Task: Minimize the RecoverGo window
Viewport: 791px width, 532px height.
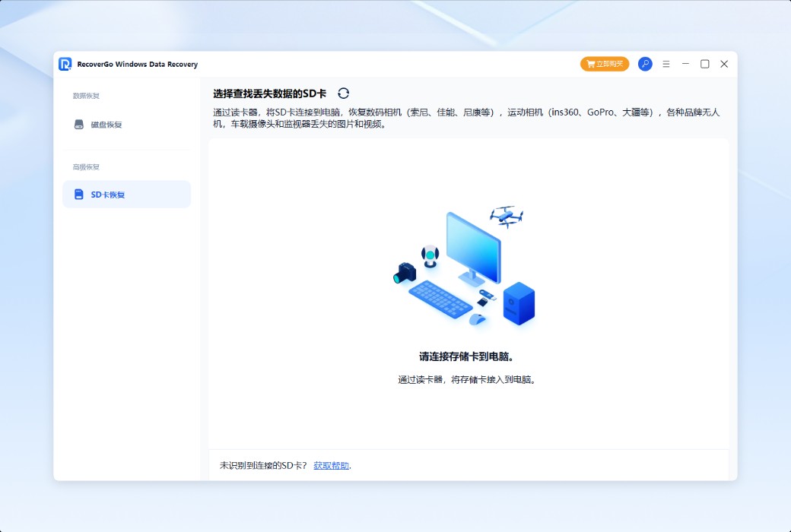Action: coord(685,64)
